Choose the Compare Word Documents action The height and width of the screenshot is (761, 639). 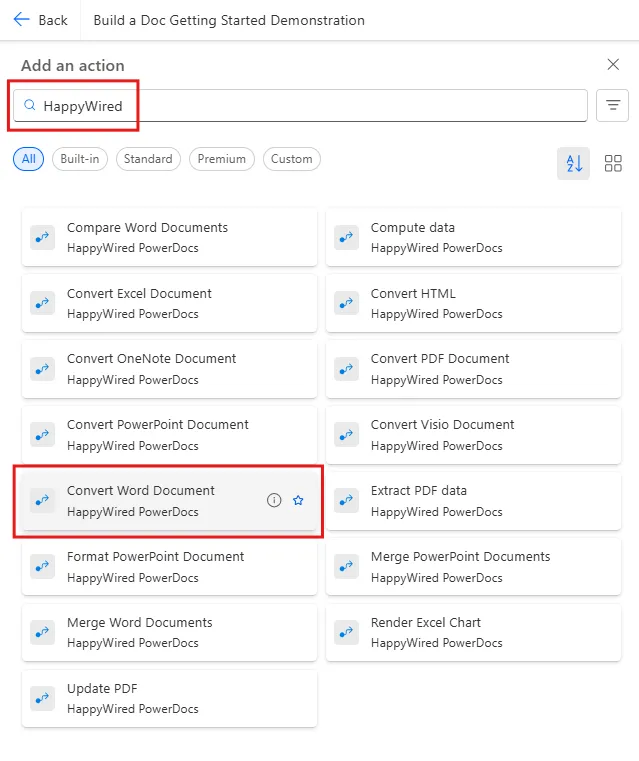(169, 237)
